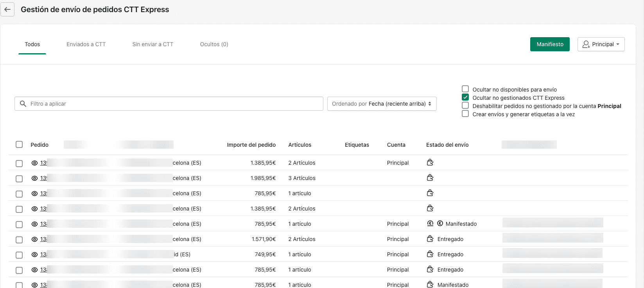Click eye icon on the 1.571,90€ row
The image size is (644, 288).
34,239
